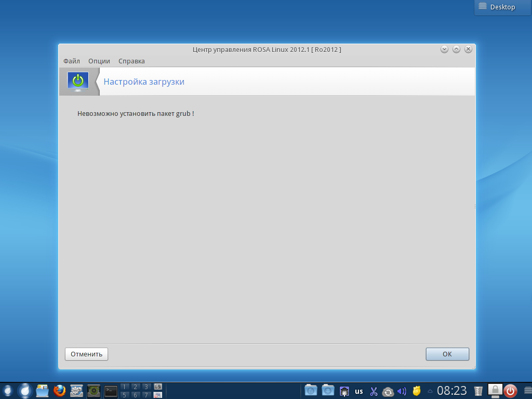
Task: Open the Опции menu
Action: 99,61
